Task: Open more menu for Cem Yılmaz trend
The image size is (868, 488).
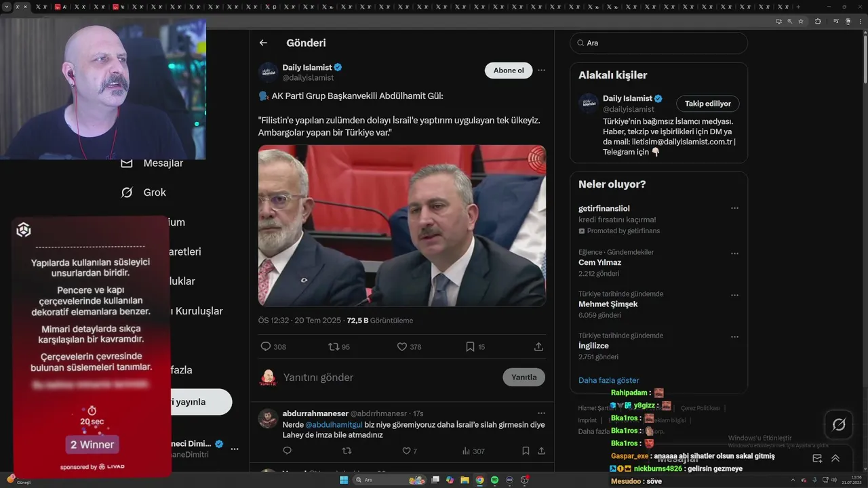Action: pyautogui.click(x=734, y=253)
